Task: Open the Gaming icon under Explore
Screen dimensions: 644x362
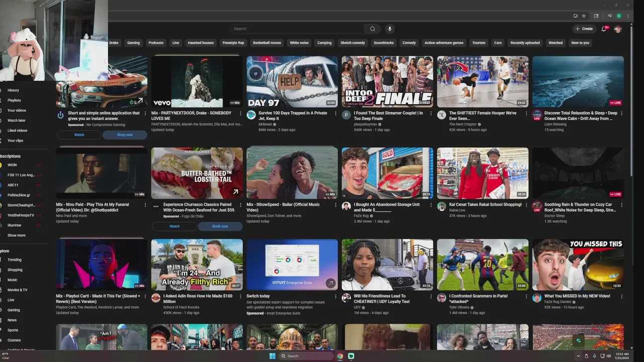Action: tap(1, 310)
